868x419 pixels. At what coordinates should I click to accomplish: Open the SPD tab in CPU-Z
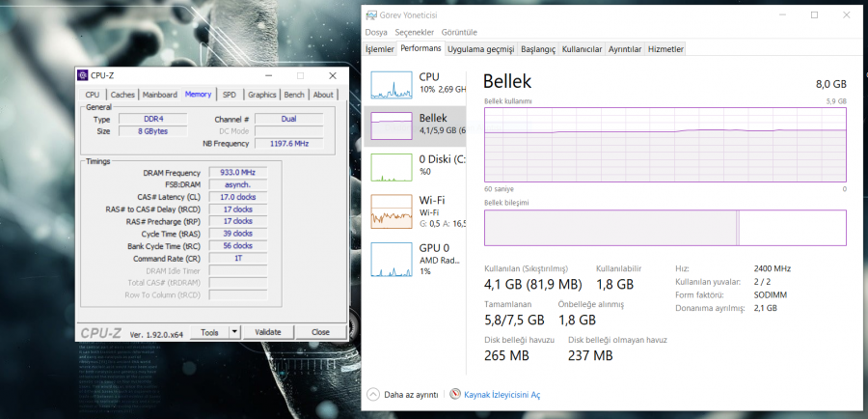(x=230, y=95)
